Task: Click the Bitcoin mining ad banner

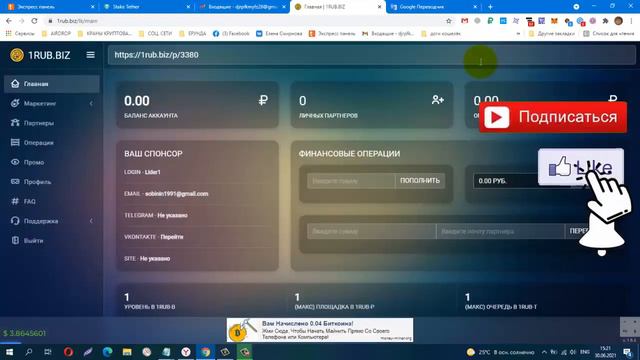Action: [x=320, y=330]
